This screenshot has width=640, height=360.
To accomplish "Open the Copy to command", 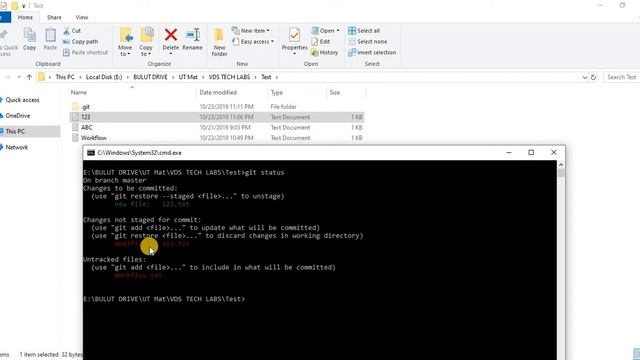I will click(146, 42).
